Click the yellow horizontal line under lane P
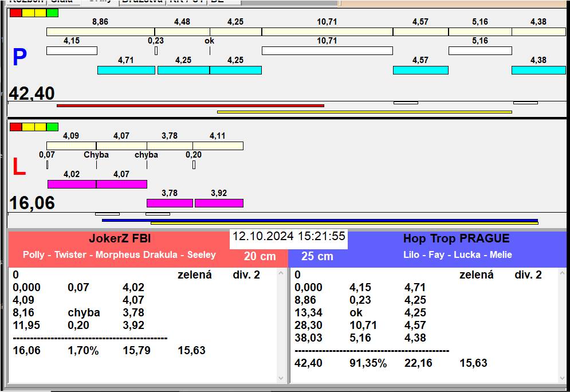This screenshot has width=570, height=392. click(x=364, y=112)
